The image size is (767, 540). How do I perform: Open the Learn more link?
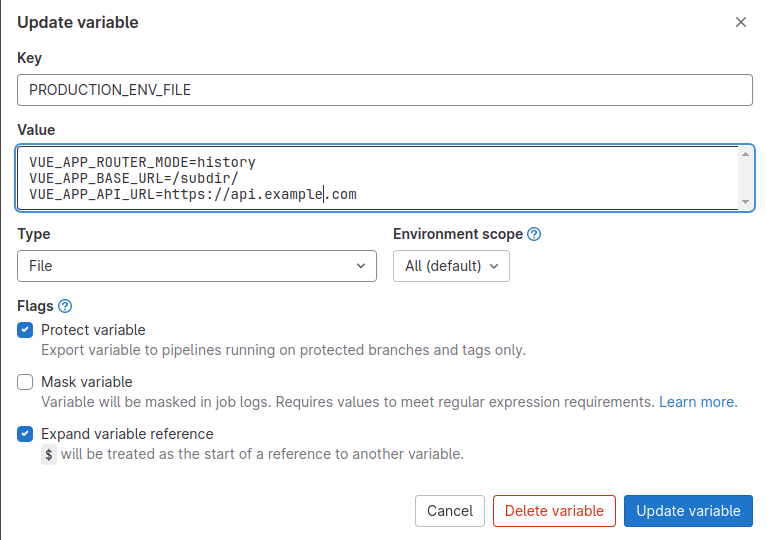click(698, 402)
